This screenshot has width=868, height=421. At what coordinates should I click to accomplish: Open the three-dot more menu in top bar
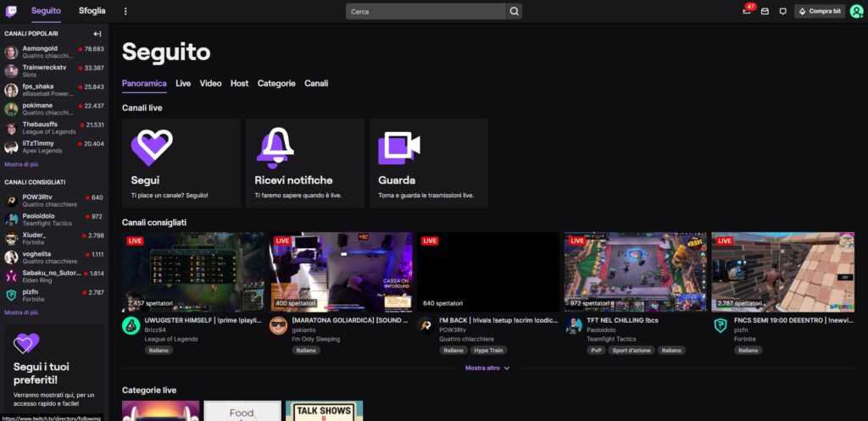[125, 11]
